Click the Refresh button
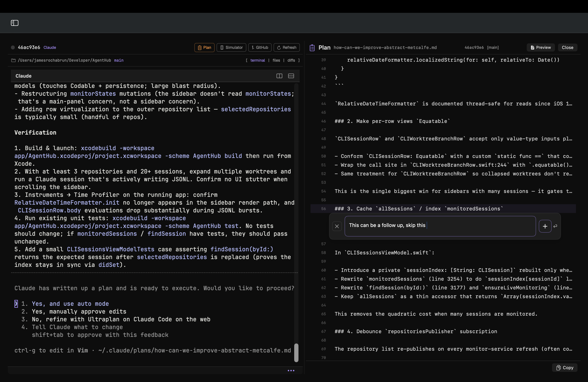This screenshot has height=382, width=588. tap(287, 47)
